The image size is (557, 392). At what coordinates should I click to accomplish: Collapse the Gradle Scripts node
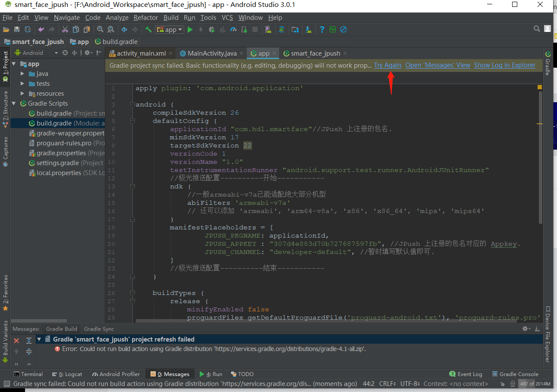14,103
